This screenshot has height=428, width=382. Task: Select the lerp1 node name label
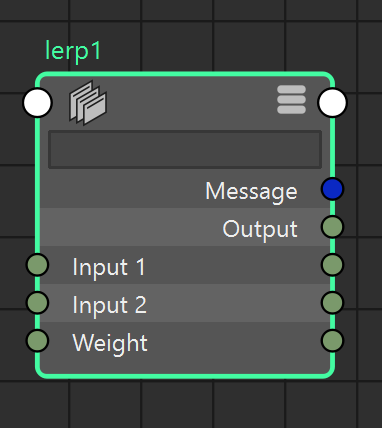[73, 51]
